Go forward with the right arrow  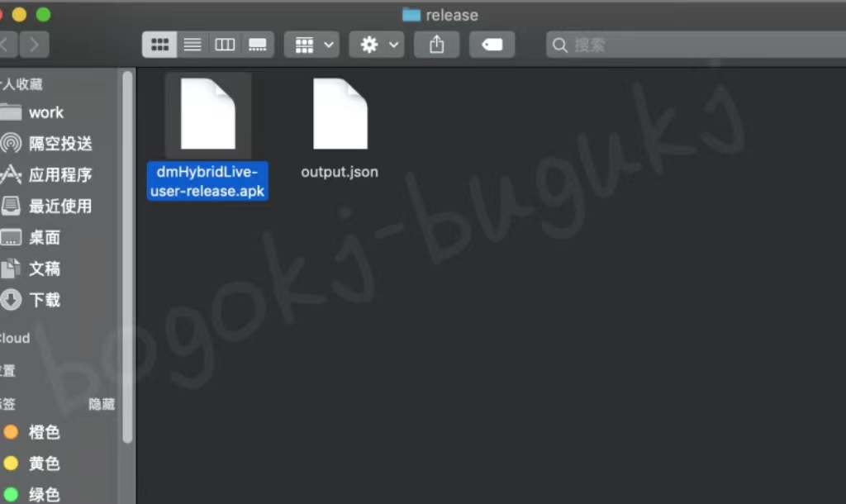point(34,45)
